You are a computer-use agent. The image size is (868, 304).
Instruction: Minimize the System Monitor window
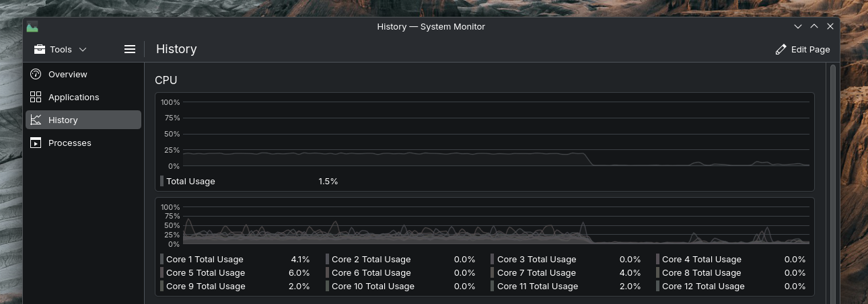point(798,27)
